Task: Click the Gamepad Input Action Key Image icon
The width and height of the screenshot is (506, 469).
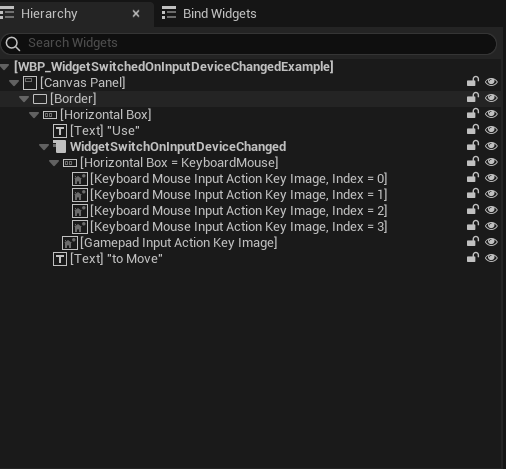Action: [70, 243]
